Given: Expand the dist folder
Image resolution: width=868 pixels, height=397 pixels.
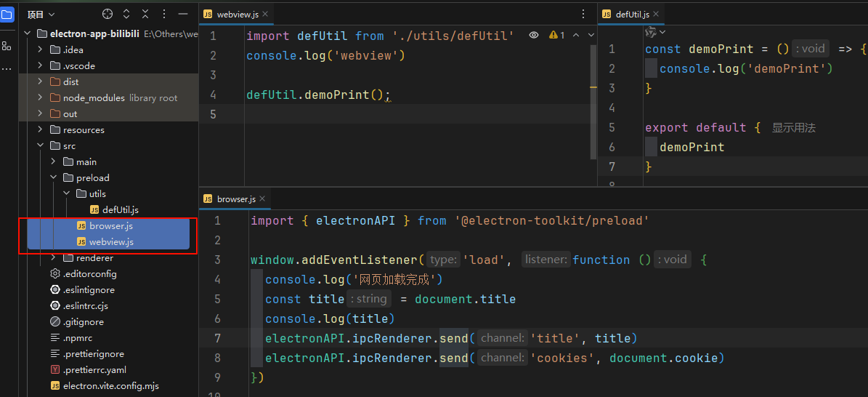Looking at the screenshot, I should click(40, 82).
